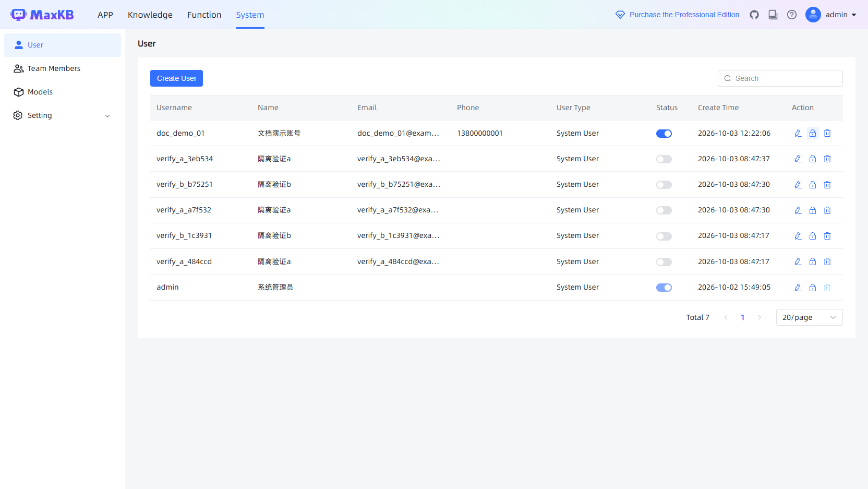
Task: Click the admin avatar icon
Action: coord(813,15)
